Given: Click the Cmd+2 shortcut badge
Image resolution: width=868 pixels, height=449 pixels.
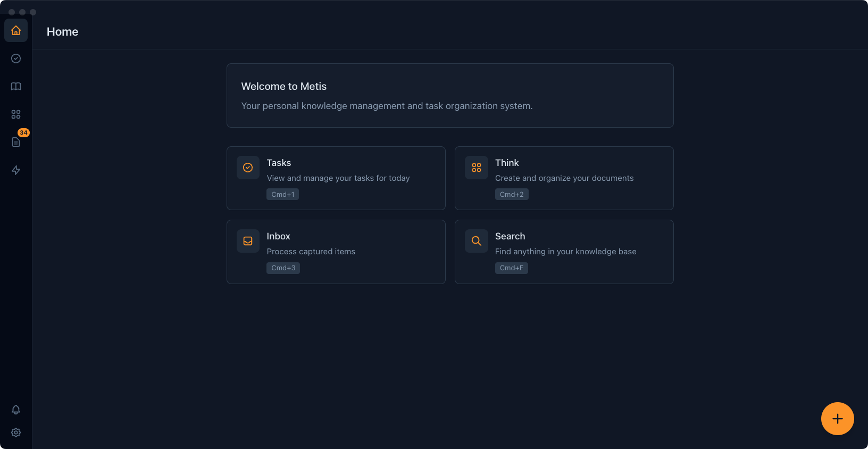Looking at the screenshot, I should 512,194.
